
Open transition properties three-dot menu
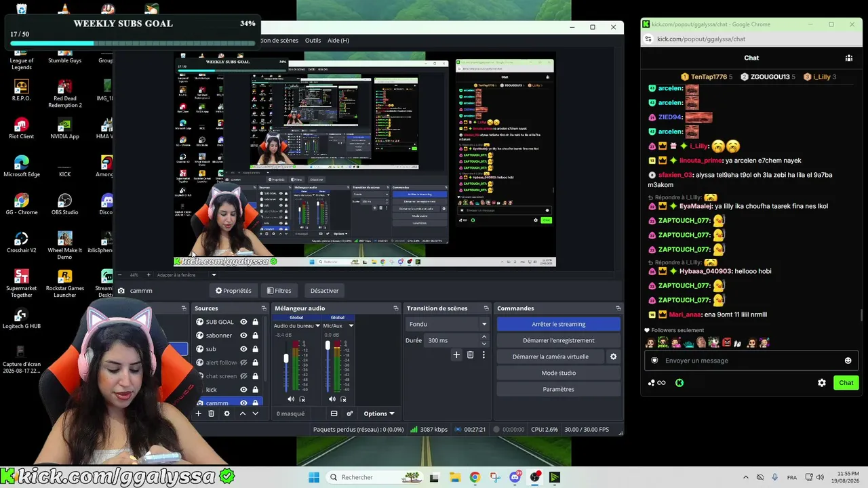point(484,354)
